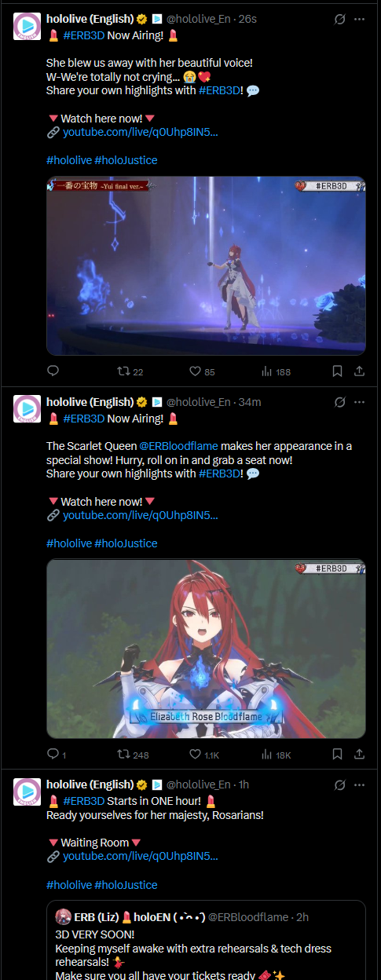Share the first tweet via share icon
Viewport: 381px width, 980px height.
click(x=359, y=371)
